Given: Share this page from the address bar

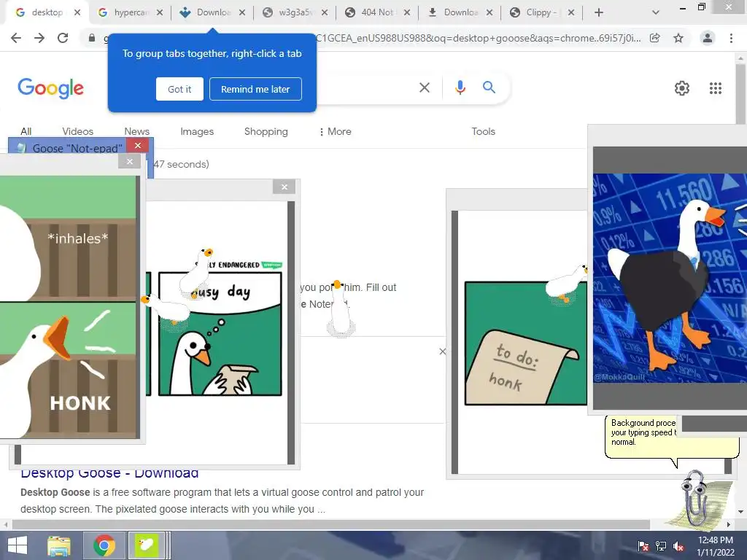Looking at the screenshot, I should pos(655,38).
